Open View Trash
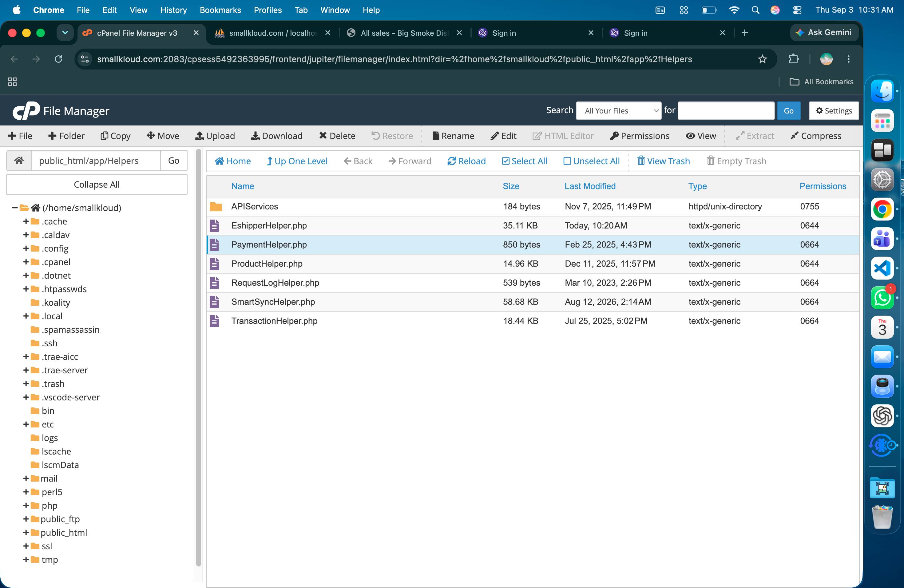The height and width of the screenshot is (588, 904). click(663, 161)
